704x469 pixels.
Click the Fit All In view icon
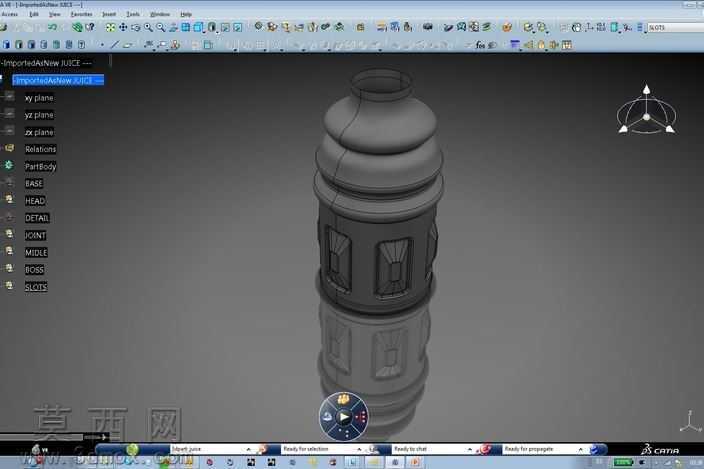coord(110,27)
